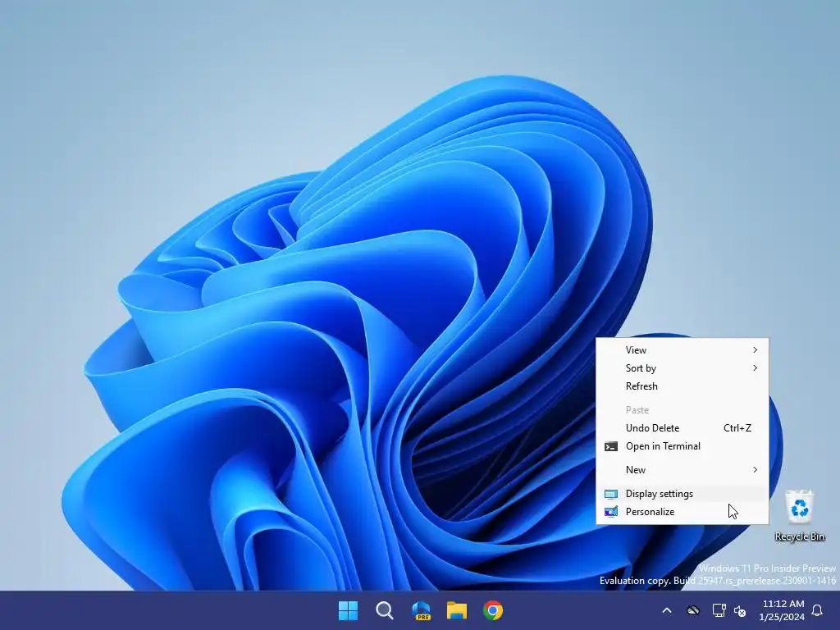
Task: Open the network status tray icon
Action: tap(719, 610)
